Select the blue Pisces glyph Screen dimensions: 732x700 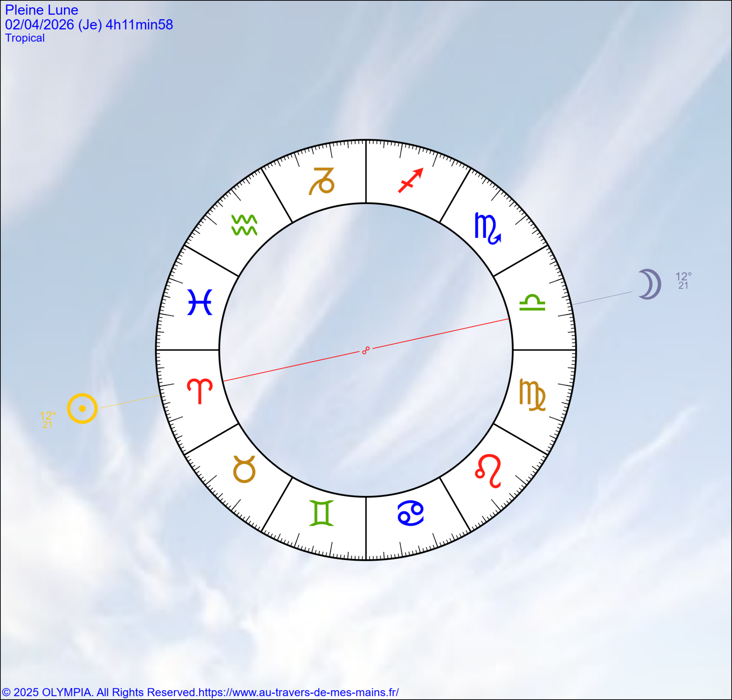(x=200, y=302)
